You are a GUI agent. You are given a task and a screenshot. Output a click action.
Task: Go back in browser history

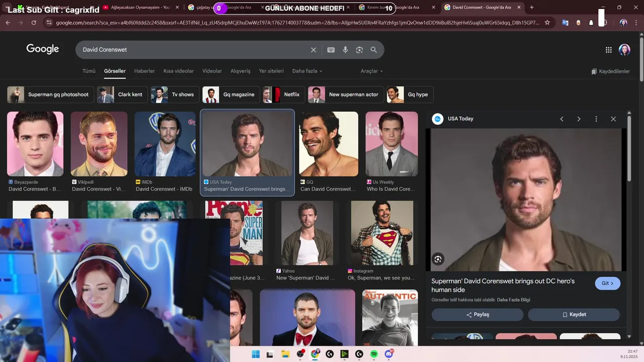pyautogui.click(x=8, y=23)
